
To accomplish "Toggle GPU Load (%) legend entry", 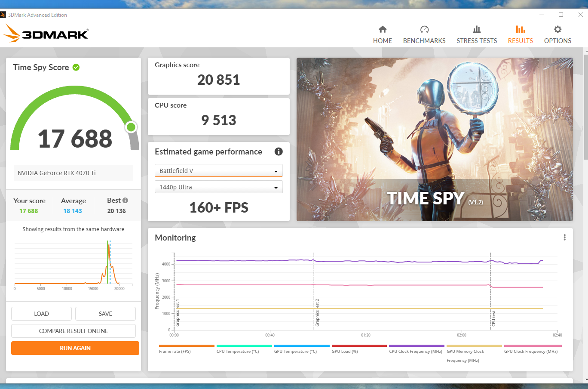I will pyautogui.click(x=359, y=349).
